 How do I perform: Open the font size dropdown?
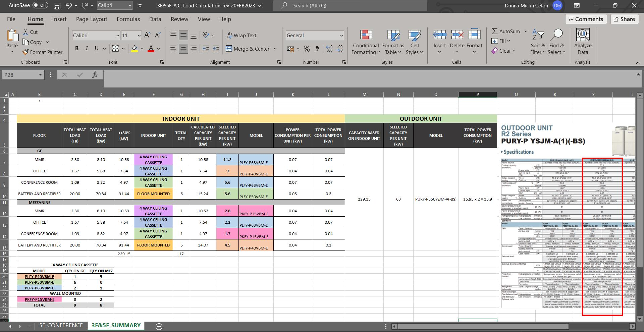coord(139,35)
